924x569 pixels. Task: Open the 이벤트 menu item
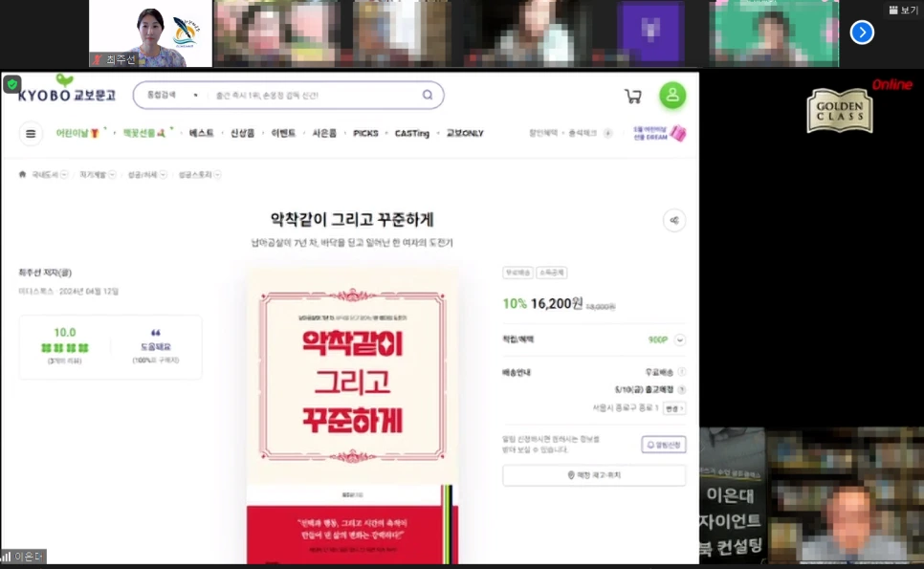pos(283,134)
